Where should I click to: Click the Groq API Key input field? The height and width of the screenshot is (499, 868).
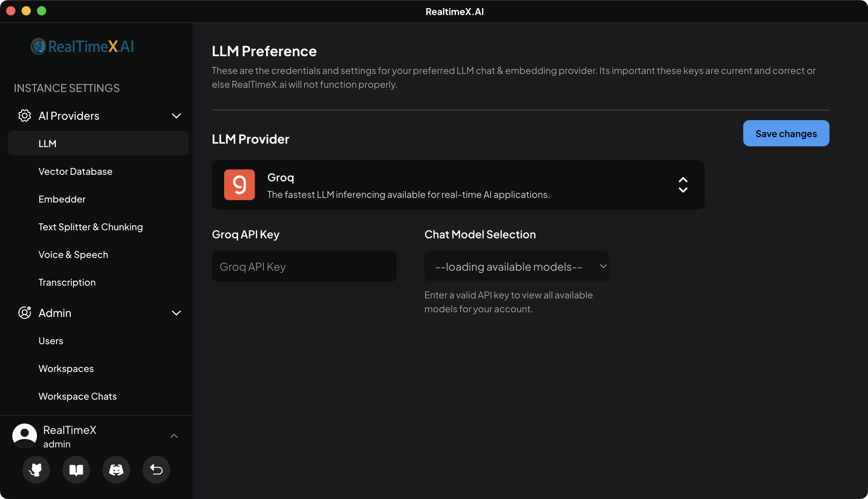tap(304, 266)
